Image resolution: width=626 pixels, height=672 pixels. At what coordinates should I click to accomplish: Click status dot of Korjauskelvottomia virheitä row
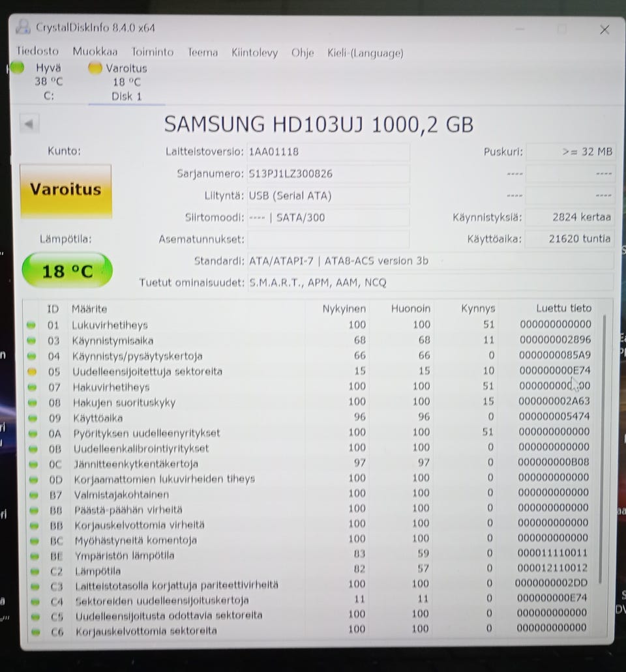click(x=34, y=525)
